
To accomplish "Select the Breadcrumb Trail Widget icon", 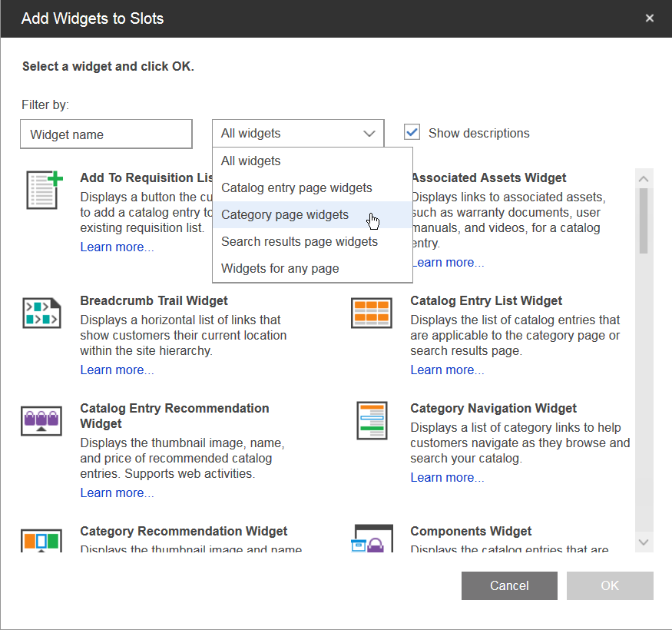I will click(41, 313).
